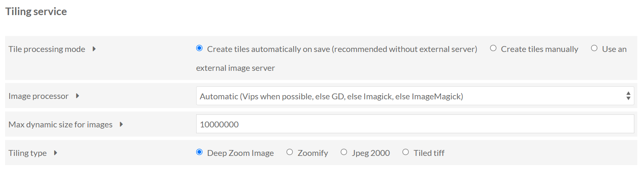644x176 pixels.
Task: Click the Max dynamic size for images label
Action: click(x=60, y=124)
